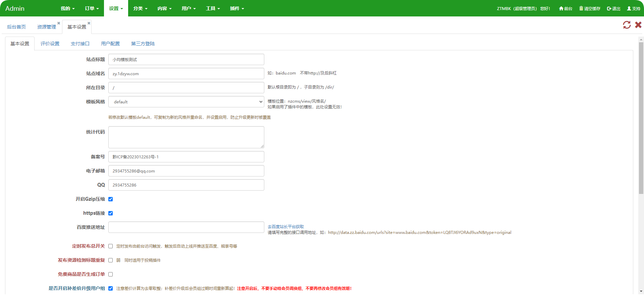This screenshot has width=644, height=303.
Task: Click the 统计代码 textarea
Action: (186, 137)
